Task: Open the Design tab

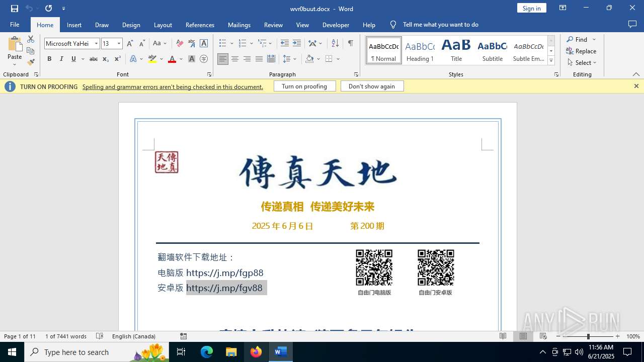Action: click(x=131, y=25)
